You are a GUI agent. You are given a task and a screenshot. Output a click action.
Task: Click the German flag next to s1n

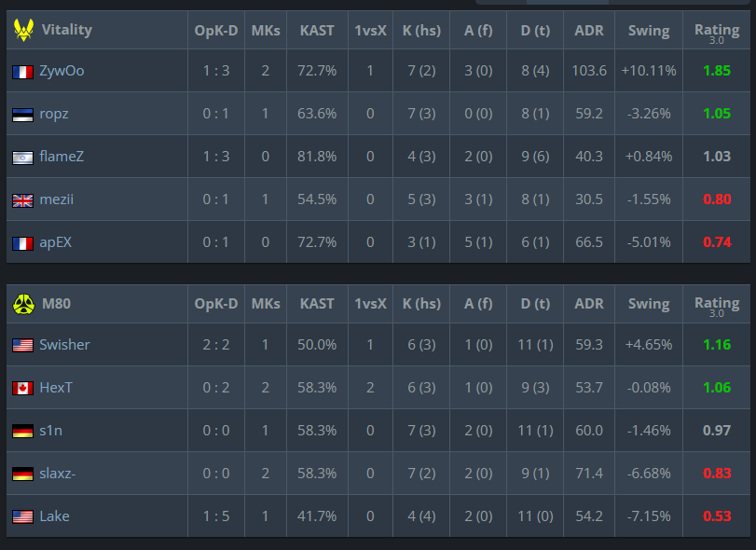[x=22, y=431]
